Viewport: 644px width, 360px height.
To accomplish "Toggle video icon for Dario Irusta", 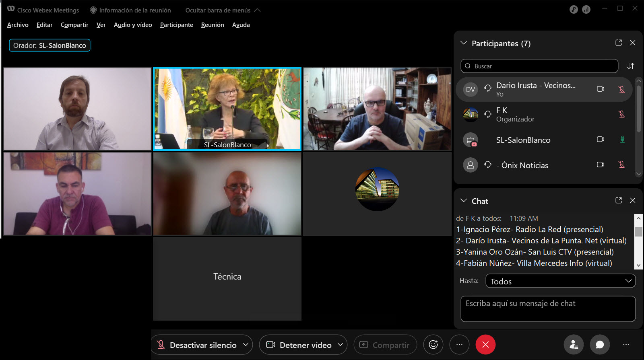I will coord(601,89).
